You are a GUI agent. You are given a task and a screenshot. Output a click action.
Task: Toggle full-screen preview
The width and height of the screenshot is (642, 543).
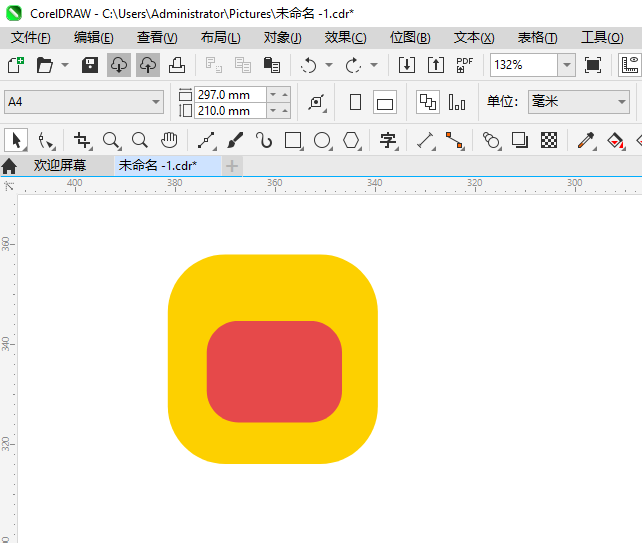[593, 65]
